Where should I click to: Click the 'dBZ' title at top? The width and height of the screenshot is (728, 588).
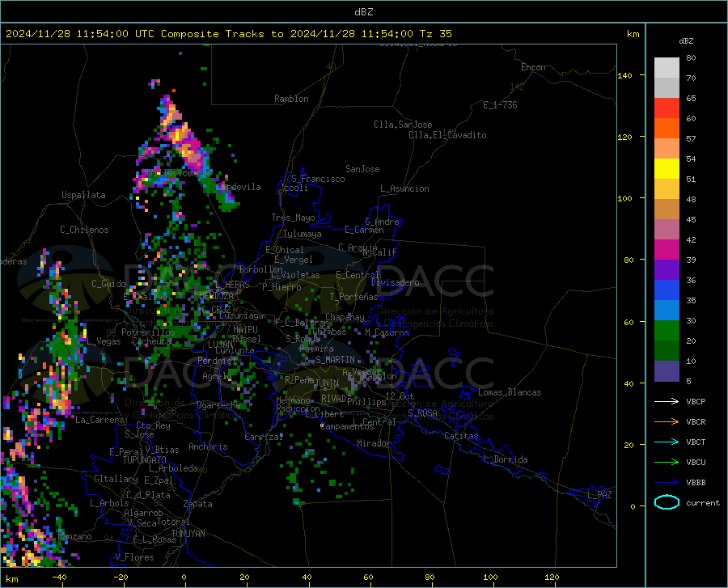[x=363, y=12]
